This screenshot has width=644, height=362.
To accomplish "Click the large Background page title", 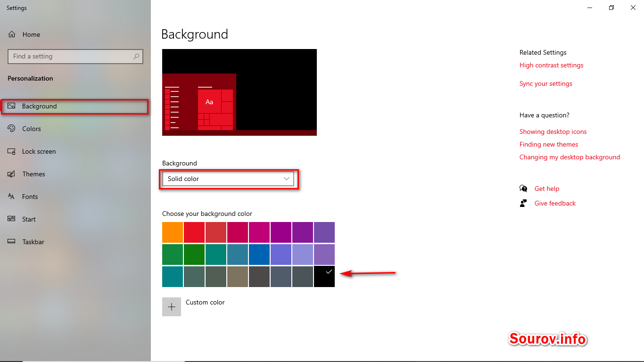I will [195, 34].
